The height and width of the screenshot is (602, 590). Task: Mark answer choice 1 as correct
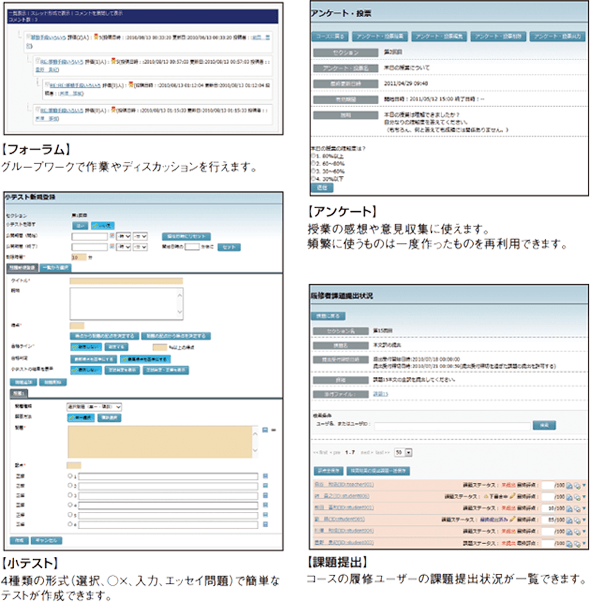coord(70,476)
